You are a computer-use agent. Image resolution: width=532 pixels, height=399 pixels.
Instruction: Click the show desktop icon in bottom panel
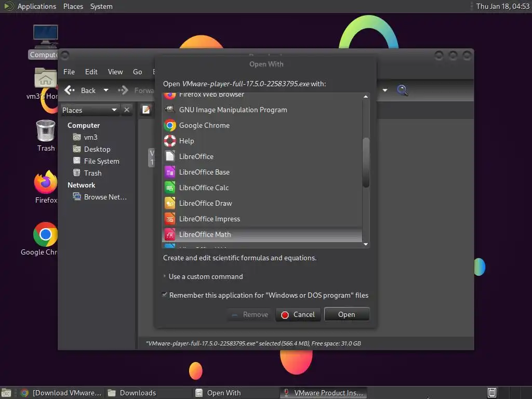tap(6, 393)
